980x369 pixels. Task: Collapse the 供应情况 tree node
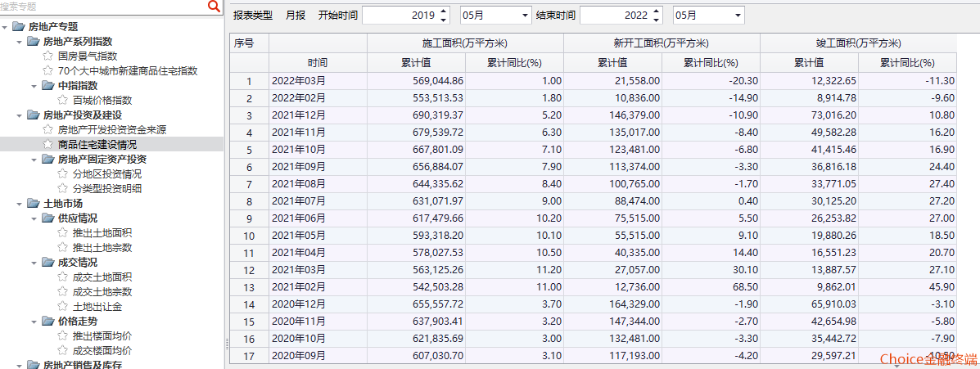tap(34, 218)
